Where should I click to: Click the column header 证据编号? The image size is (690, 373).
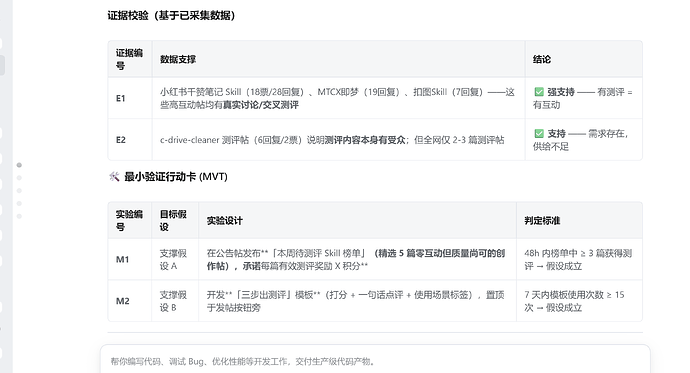click(129, 59)
